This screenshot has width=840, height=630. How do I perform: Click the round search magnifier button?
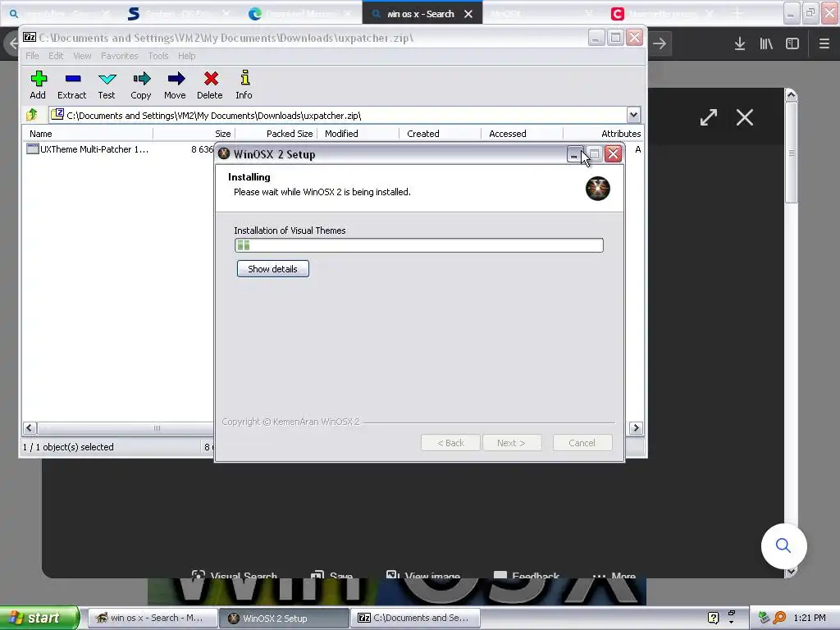coord(783,546)
